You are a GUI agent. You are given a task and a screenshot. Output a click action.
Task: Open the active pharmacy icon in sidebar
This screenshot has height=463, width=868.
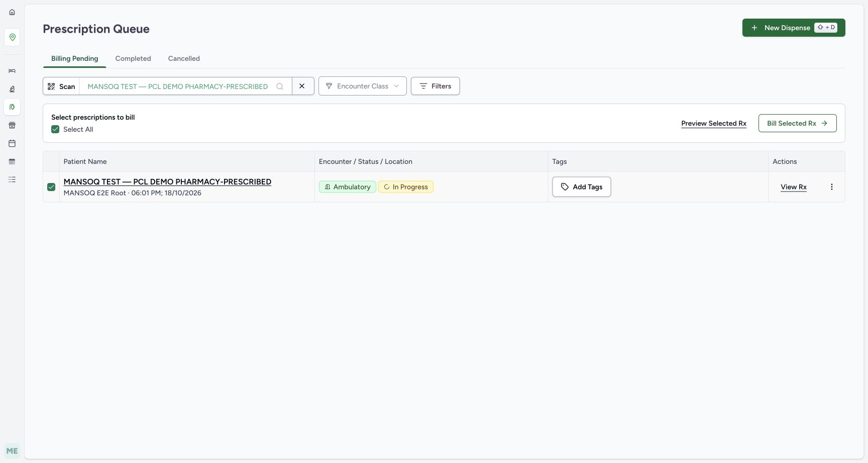(12, 107)
